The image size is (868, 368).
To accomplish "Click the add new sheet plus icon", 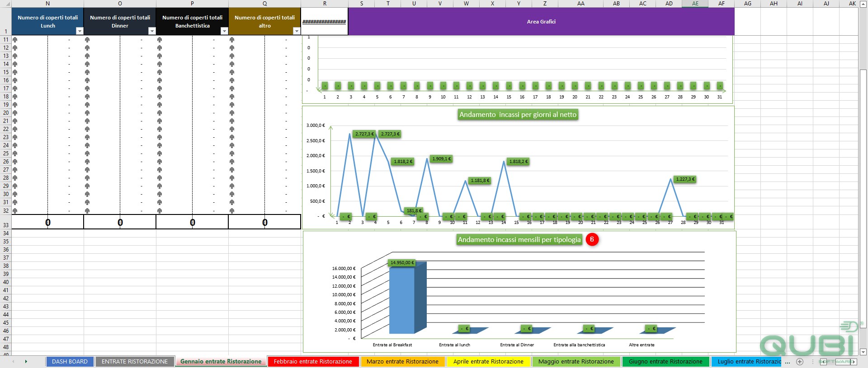I will pos(800,362).
